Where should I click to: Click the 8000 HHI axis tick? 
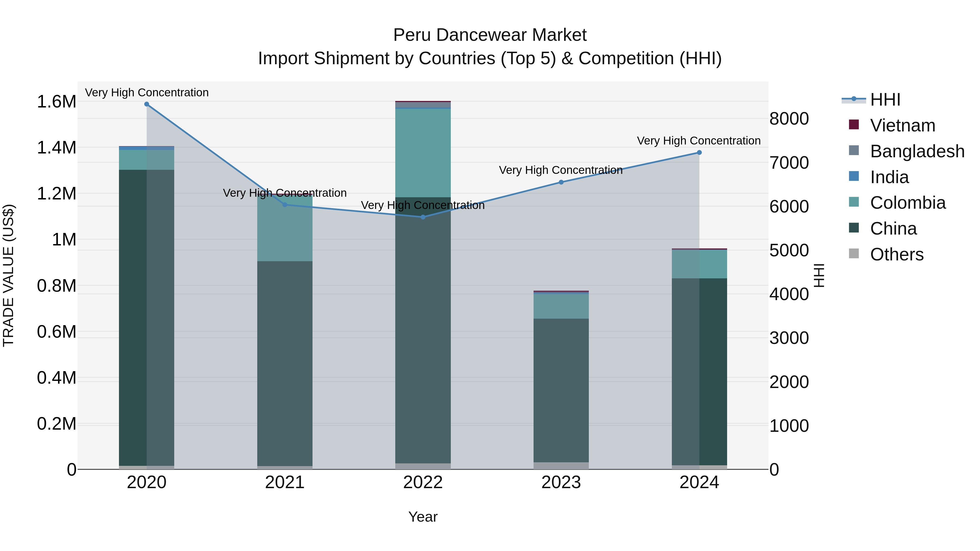click(x=789, y=119)
